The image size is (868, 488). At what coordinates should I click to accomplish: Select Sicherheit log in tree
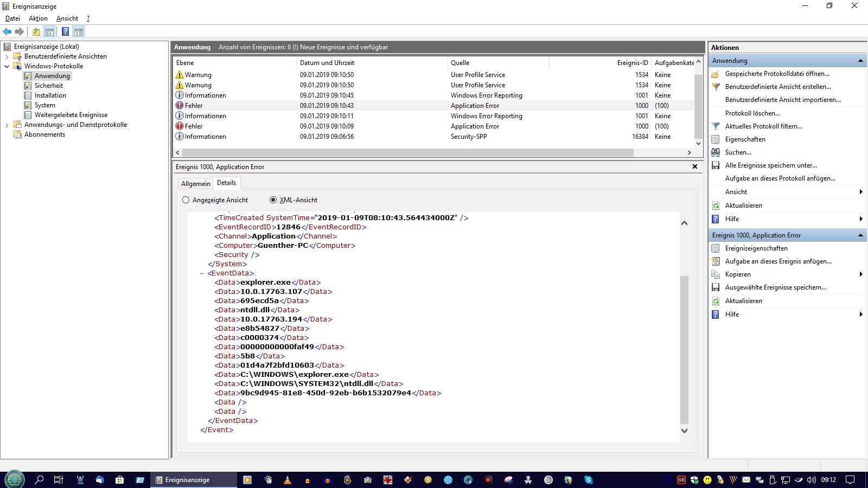tap(48, 86)
